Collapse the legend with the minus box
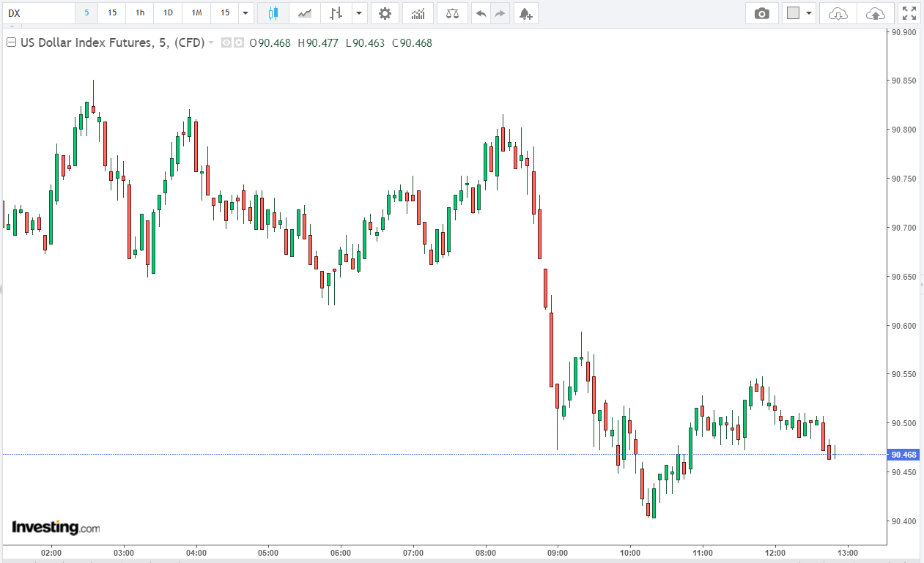This screenshot has height=563, width=924. pyautogui.click(x=11, y=42)
